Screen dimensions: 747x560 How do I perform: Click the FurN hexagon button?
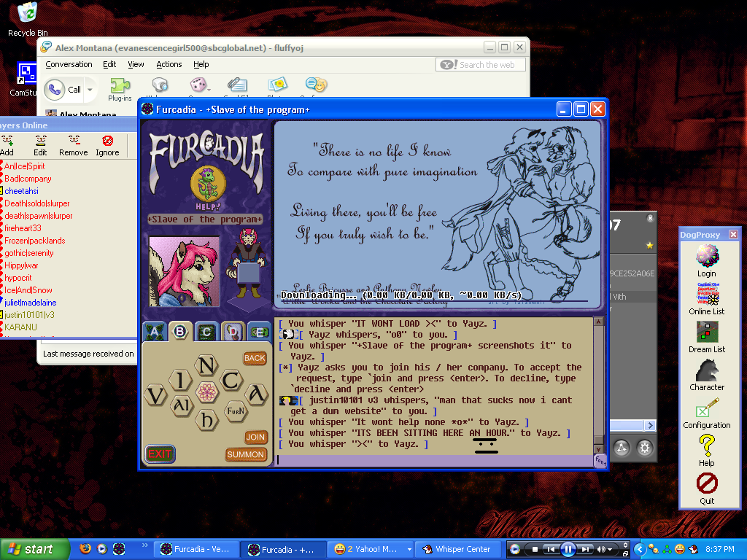(x=236, y=411)
